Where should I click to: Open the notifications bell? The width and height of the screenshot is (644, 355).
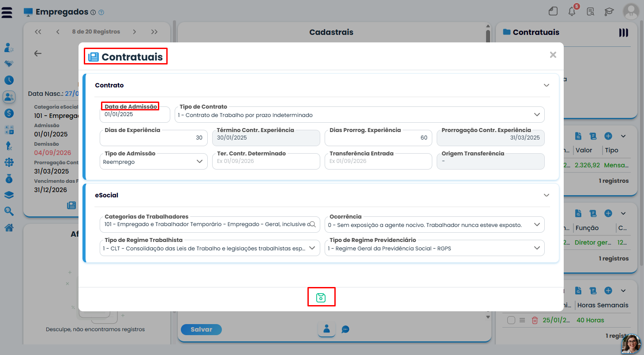[x=572, y=11]
